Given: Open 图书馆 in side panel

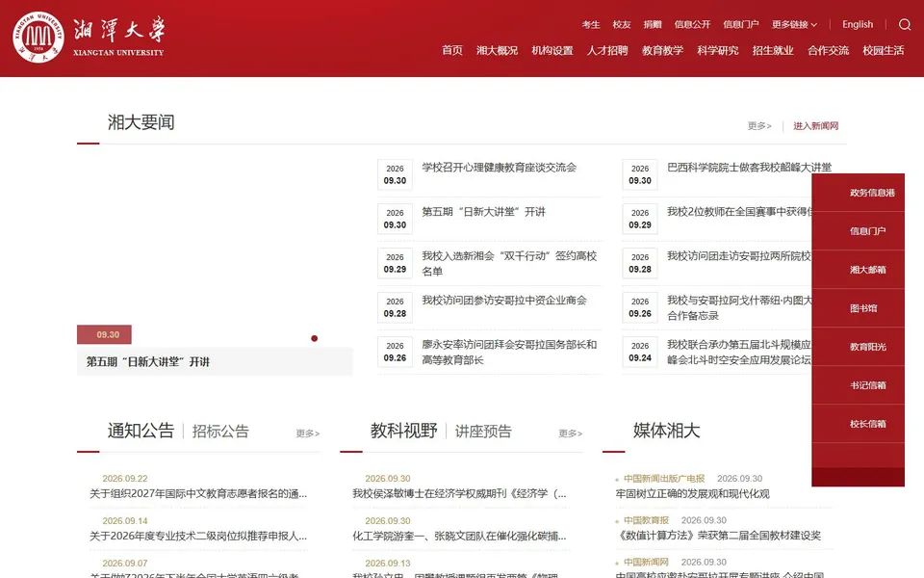Looking at the screenshot, I should click(x=863, y=308).
